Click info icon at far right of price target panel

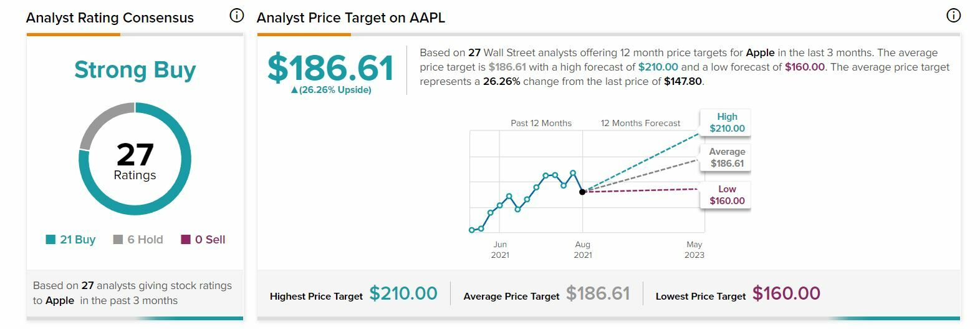point(953,16)
